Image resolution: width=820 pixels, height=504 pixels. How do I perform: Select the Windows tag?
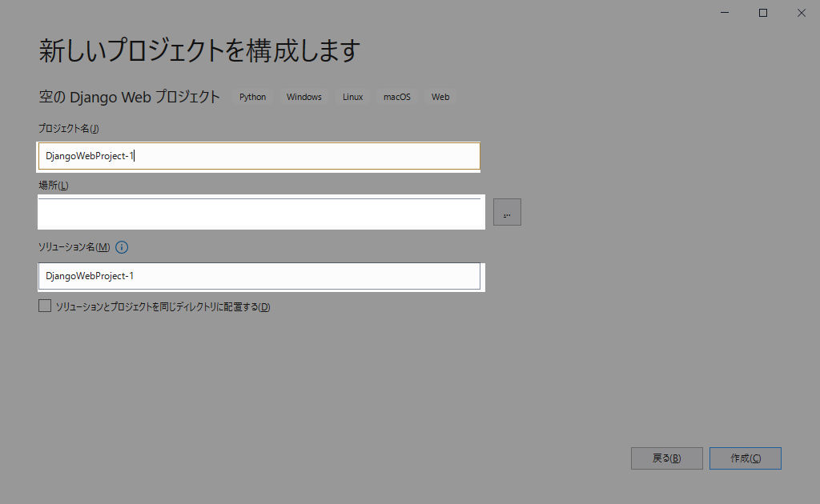point(303,97)
